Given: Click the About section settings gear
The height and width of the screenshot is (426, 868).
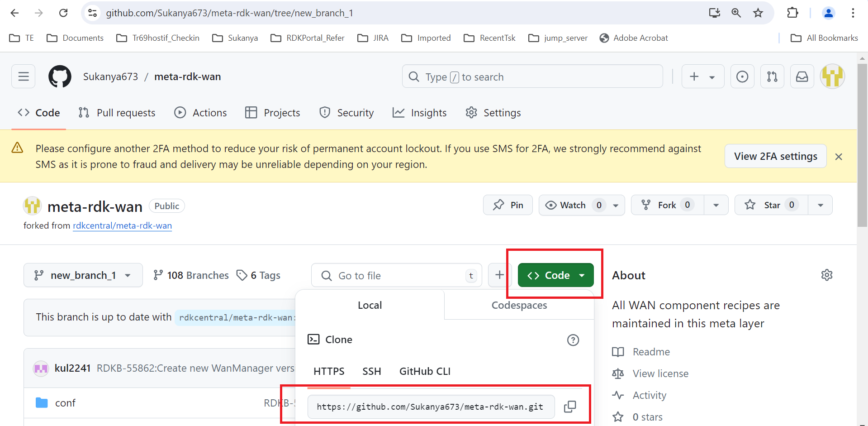Looking at the screenshot, I should click(827, 275).
